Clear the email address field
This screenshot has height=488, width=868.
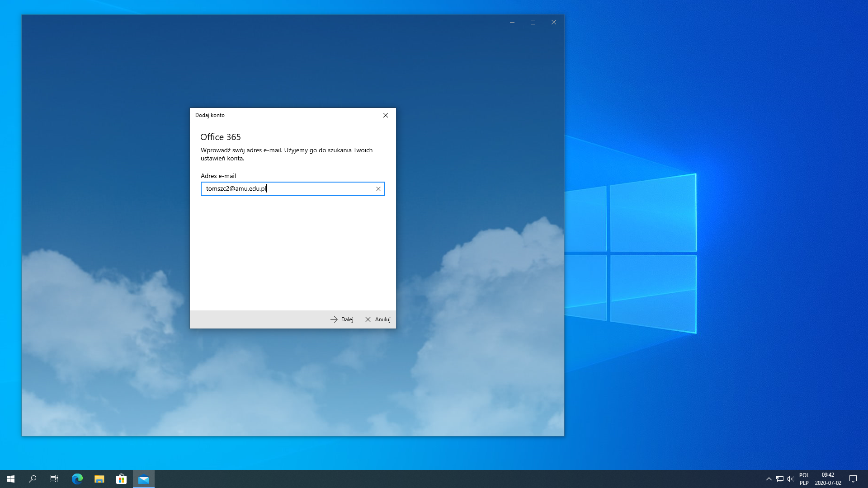(378, 189)
